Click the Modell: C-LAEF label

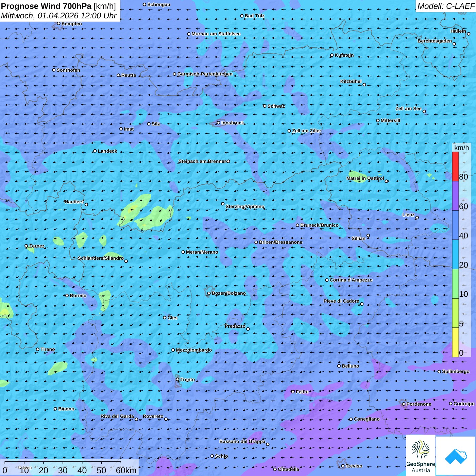446,6
